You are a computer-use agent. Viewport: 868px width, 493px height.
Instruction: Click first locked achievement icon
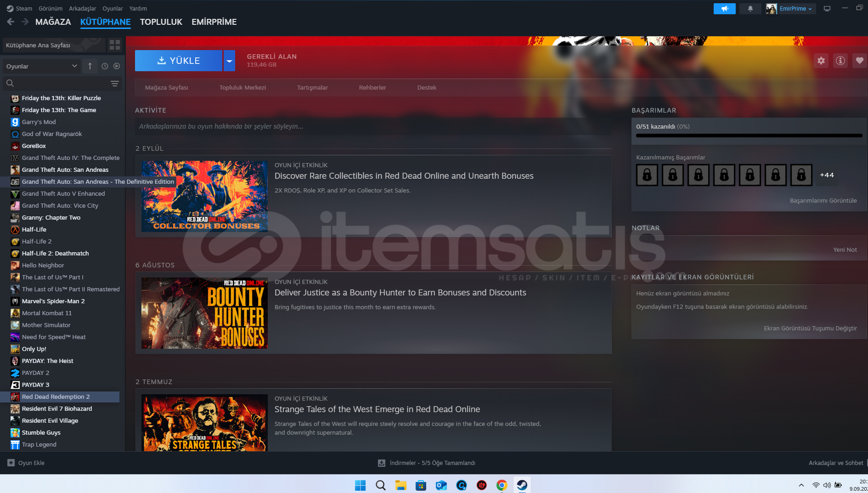coord(647,175)
